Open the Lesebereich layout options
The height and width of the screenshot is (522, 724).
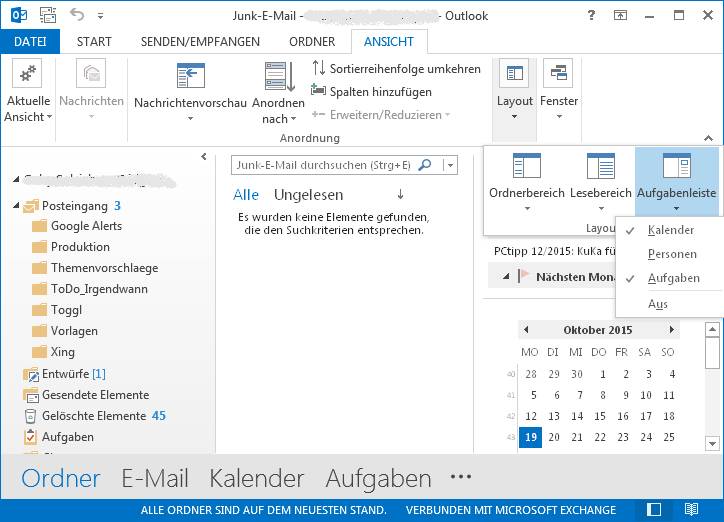[x=600, y=180]
